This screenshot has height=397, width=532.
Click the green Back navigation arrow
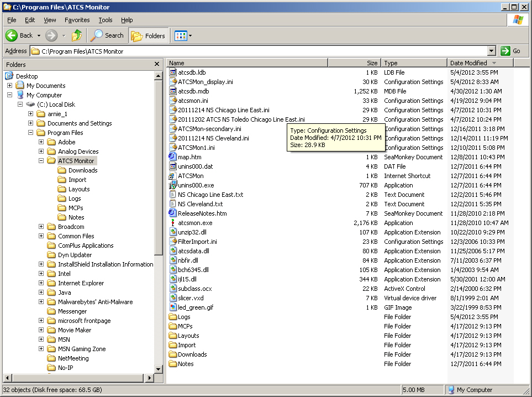pyautogui.click(x=12, y=35)
